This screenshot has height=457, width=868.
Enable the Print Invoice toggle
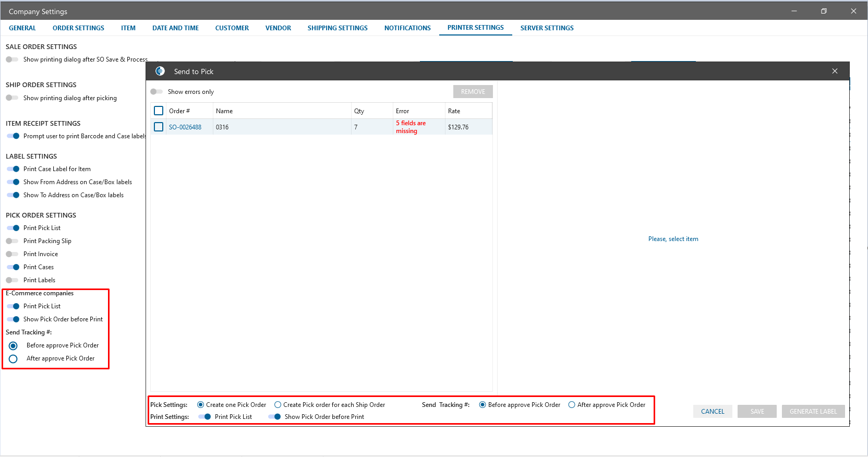click(12, 254)
